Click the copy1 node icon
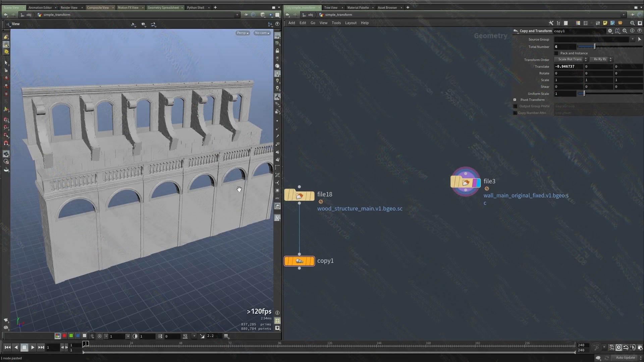Image resolution: width=644 pixels, height=362 pixels. click(x=299, y=261)
